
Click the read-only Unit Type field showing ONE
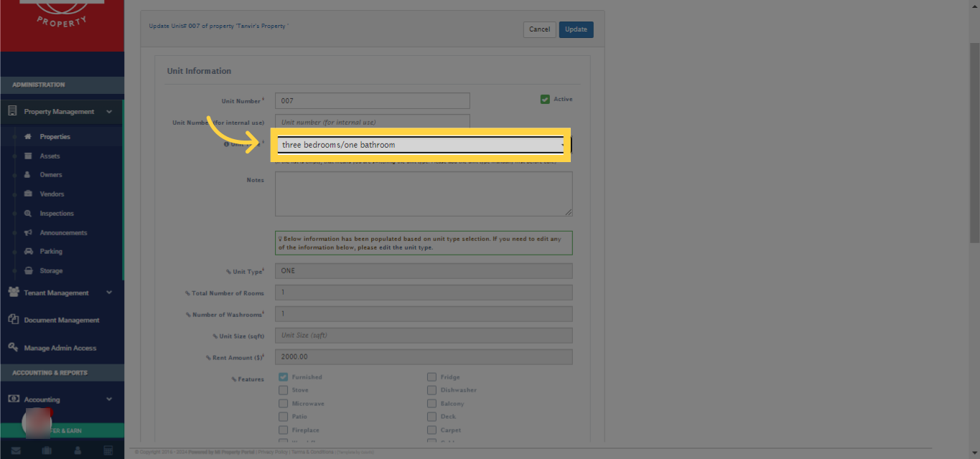pos(424,270)
